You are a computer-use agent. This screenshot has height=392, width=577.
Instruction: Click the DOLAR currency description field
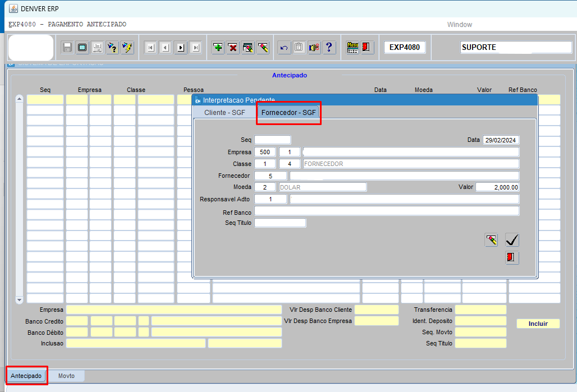323,187
